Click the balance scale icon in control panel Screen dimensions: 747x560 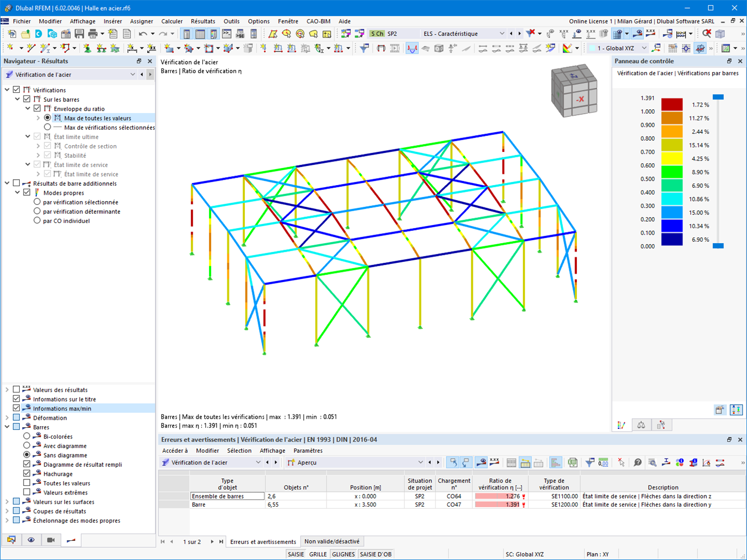(641, 425)
